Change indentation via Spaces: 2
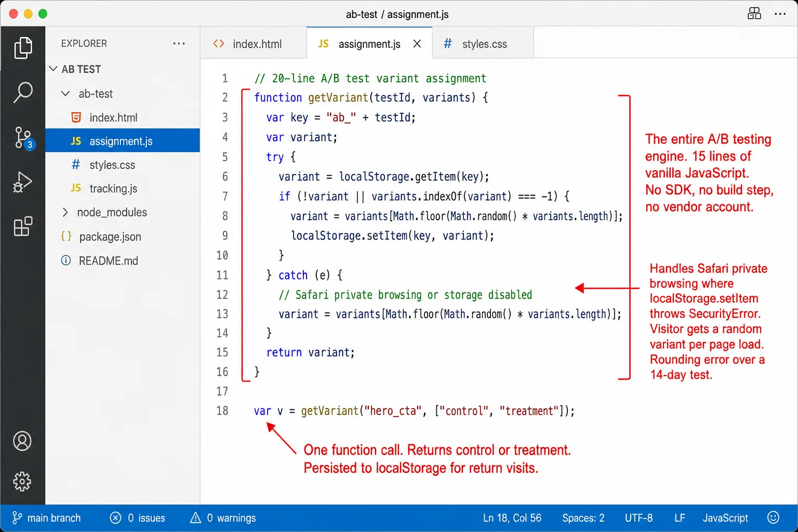The image size is (798, 532). click(x=583, y=518)
